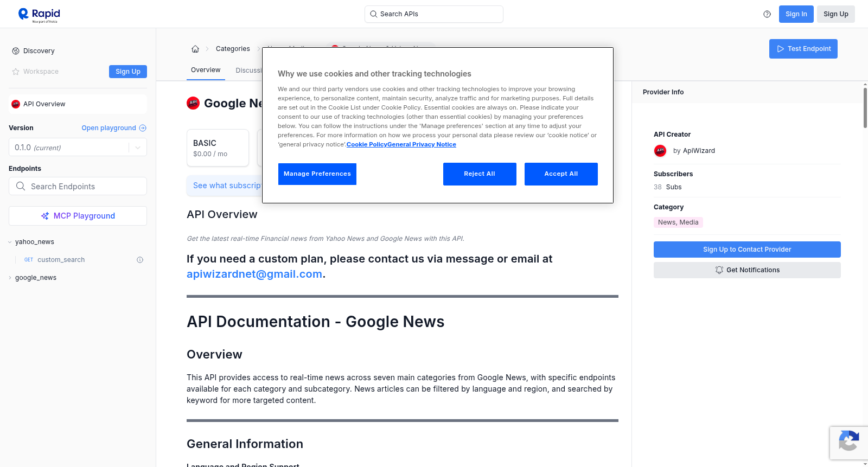The width and height of the screenshot is (868, 467).
Task: Enable Get Notifications
Action: [747, 270]
